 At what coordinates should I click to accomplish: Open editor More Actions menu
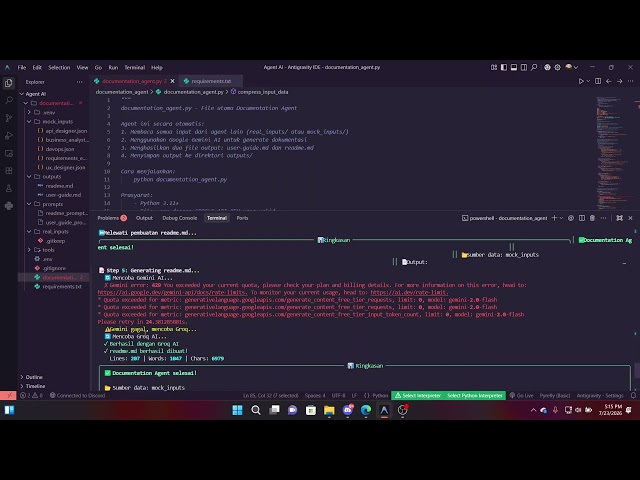point(631,81)
